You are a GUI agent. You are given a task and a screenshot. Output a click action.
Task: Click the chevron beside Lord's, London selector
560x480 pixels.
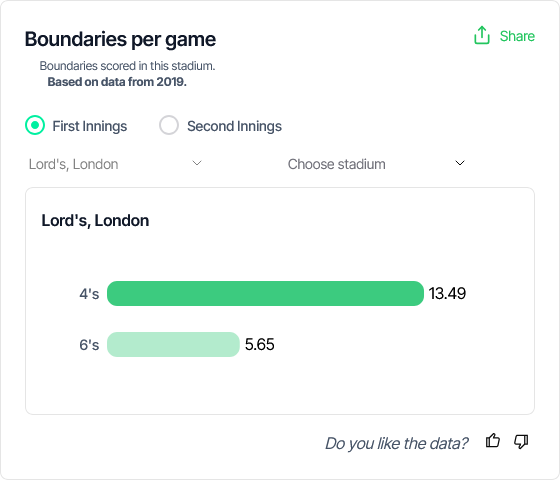click(x=197, y=163)
